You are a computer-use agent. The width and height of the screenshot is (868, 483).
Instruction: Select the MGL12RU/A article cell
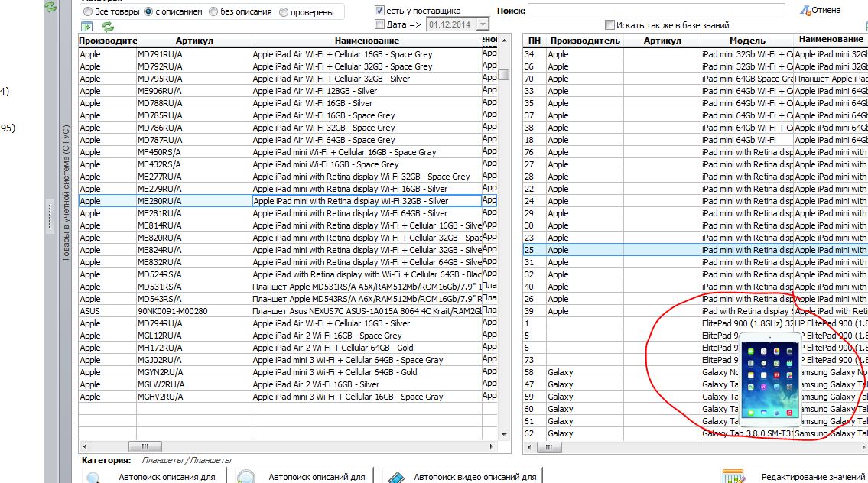tap(194, 336)
